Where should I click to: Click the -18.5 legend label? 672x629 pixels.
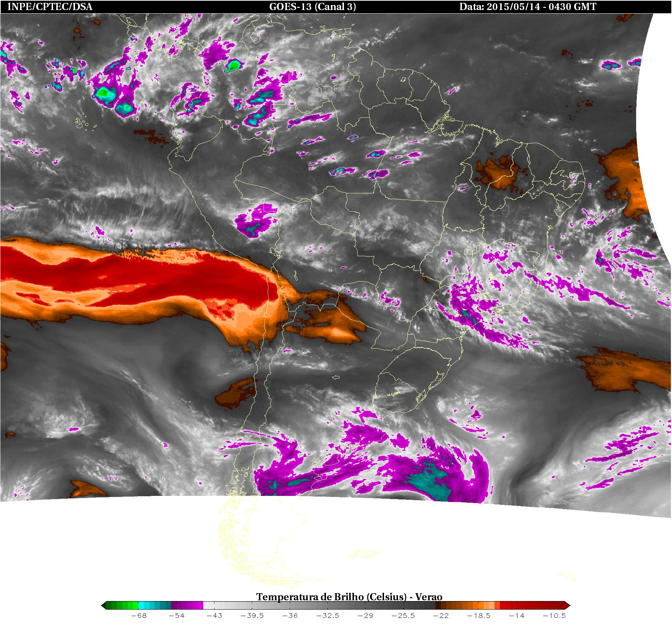pos(479,616)
